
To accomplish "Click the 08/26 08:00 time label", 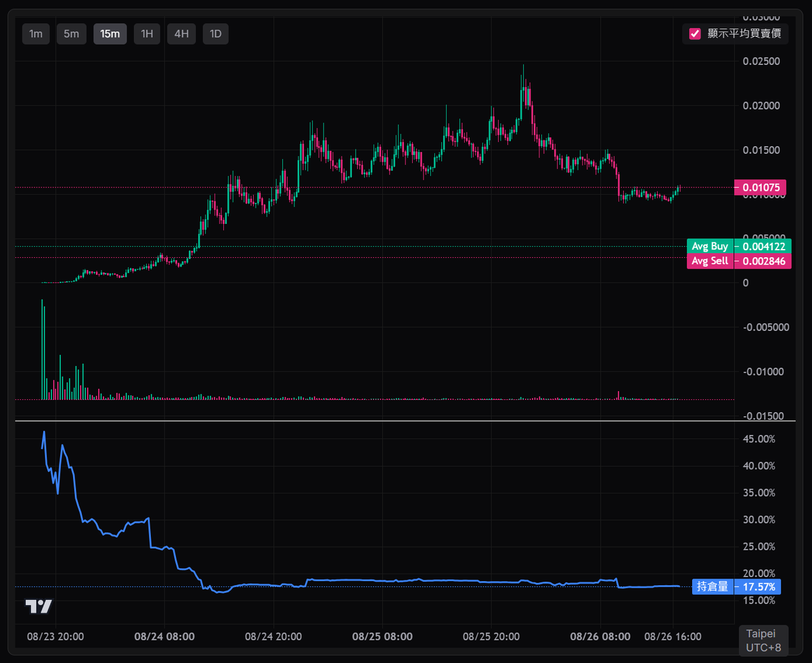I will (x=600, y=637).
